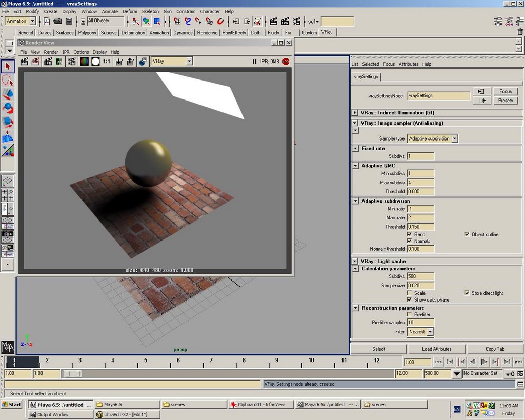525x420 pixels.
Task: Toggle Store direct light checkbox
Action: click(467, 293)
